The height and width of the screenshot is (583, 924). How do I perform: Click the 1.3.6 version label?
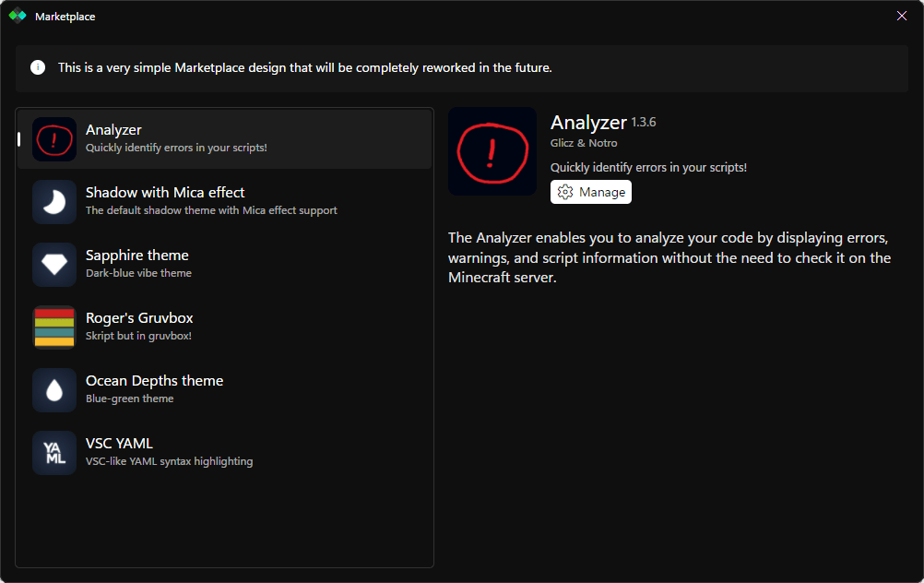(644, 122)
